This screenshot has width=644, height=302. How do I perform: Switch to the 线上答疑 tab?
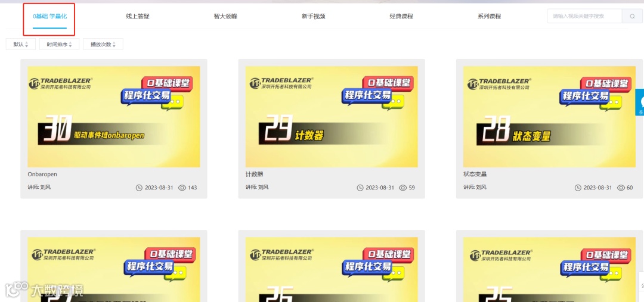coord(138,17)
